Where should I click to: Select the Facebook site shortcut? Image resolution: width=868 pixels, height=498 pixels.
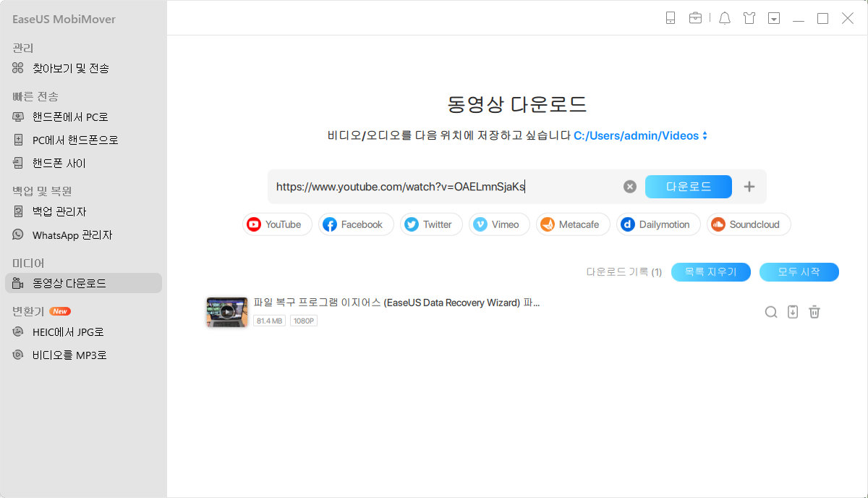coord(356,224)
